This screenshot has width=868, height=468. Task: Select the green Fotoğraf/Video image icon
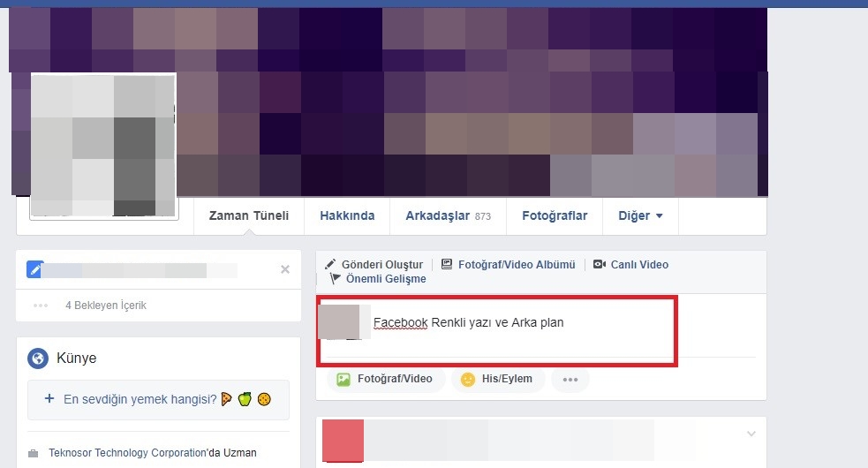[x=343, y=380]
